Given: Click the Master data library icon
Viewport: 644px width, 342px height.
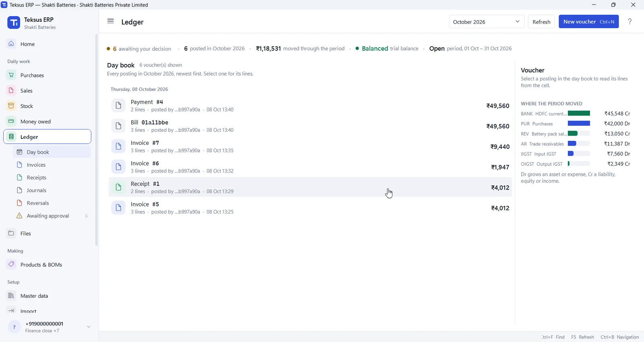Looking at the screenshot, I should point(11,296).
